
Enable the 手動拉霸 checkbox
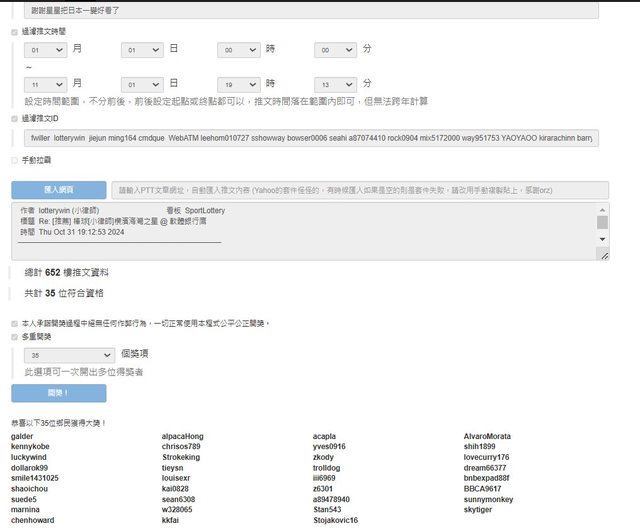click(x=14, y=160)
